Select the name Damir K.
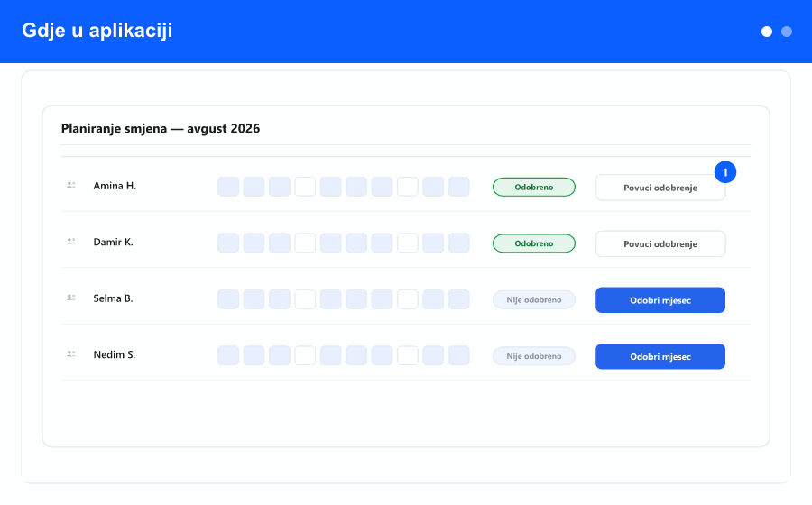The image size is (812, 505). point(113,243)
